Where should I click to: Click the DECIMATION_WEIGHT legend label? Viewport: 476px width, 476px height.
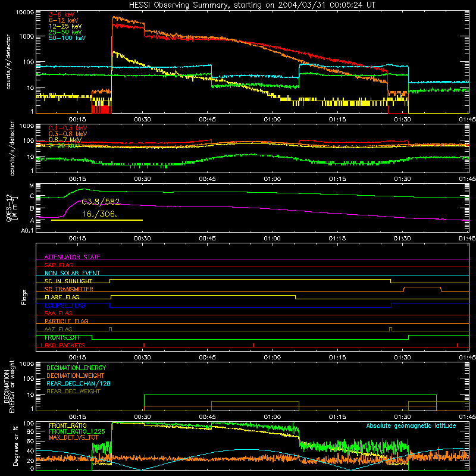click(x=76, y=375)
